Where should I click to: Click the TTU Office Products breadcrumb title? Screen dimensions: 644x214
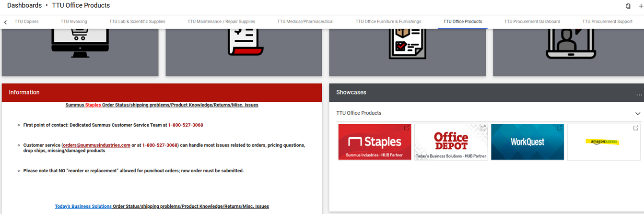pos(81,6)
